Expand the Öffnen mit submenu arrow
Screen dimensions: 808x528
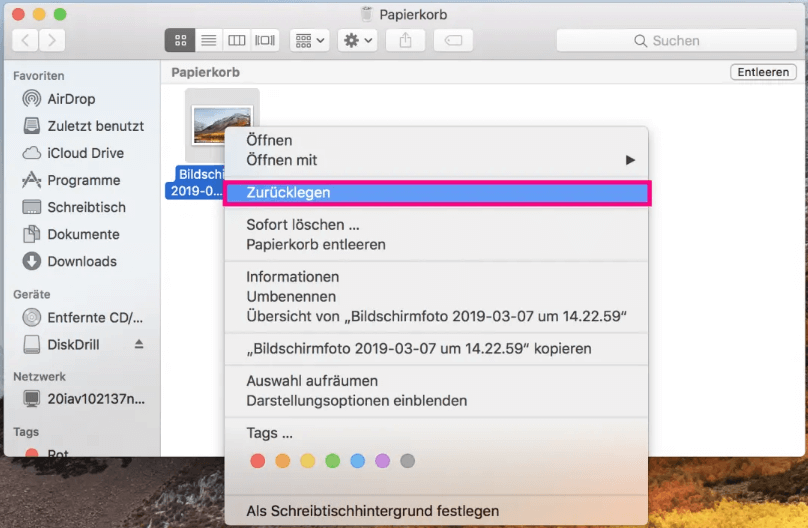[630, 160]
